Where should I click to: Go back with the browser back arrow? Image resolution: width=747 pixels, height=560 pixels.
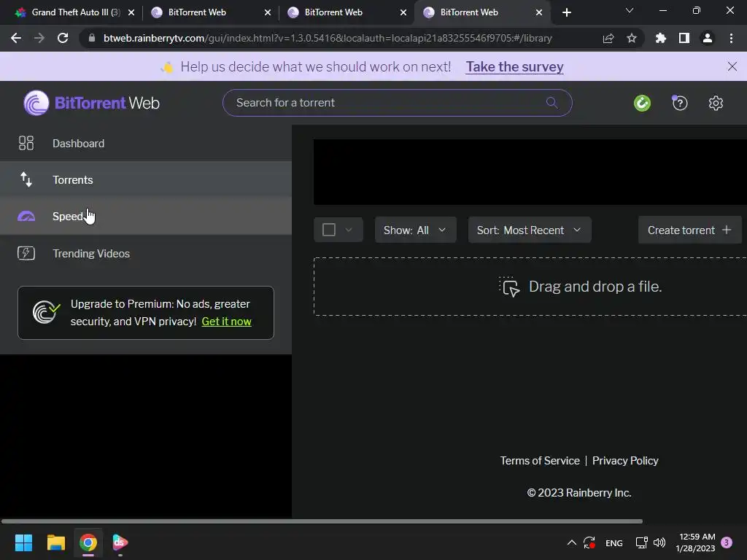(x=16, y=38)
